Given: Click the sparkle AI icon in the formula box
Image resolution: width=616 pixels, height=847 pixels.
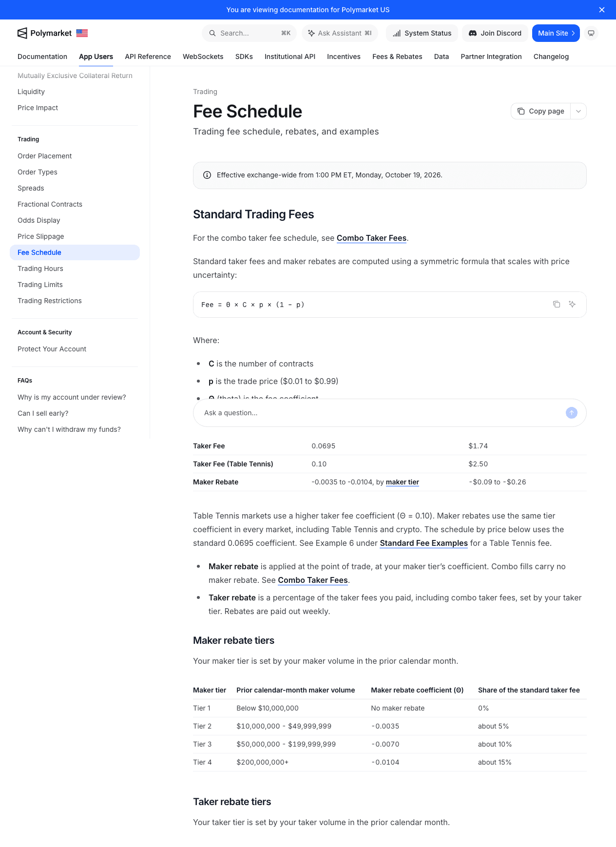Looking at the screenshot, I should 572,304.
